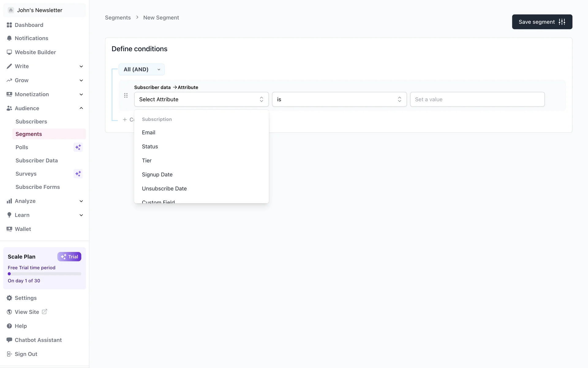Click the drag handle on condition row

(126, 96)
